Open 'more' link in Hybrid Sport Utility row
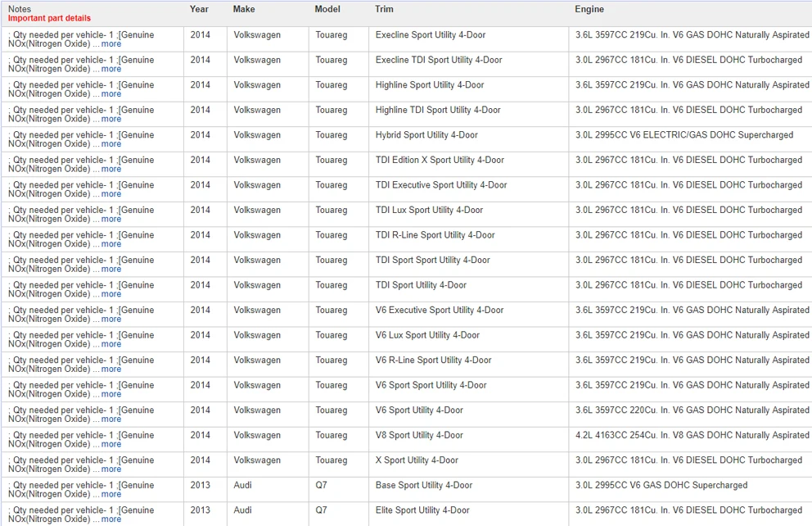The width and height of the screenshot is (812, 526). (111, 143)
